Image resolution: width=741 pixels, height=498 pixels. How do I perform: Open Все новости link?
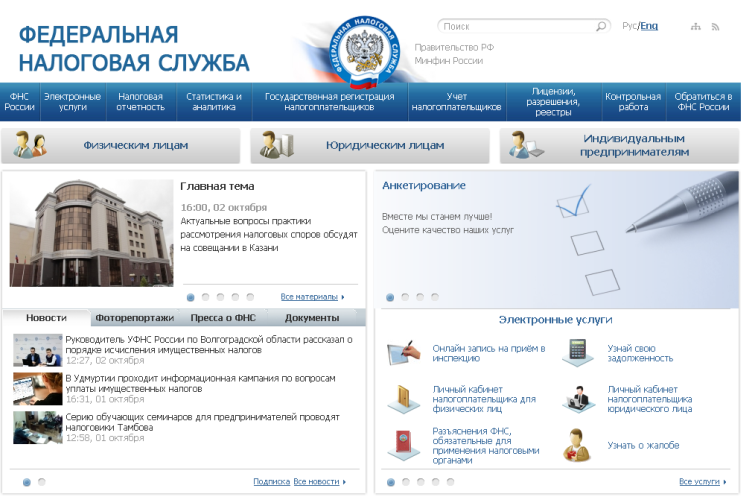tap(316, 481)
